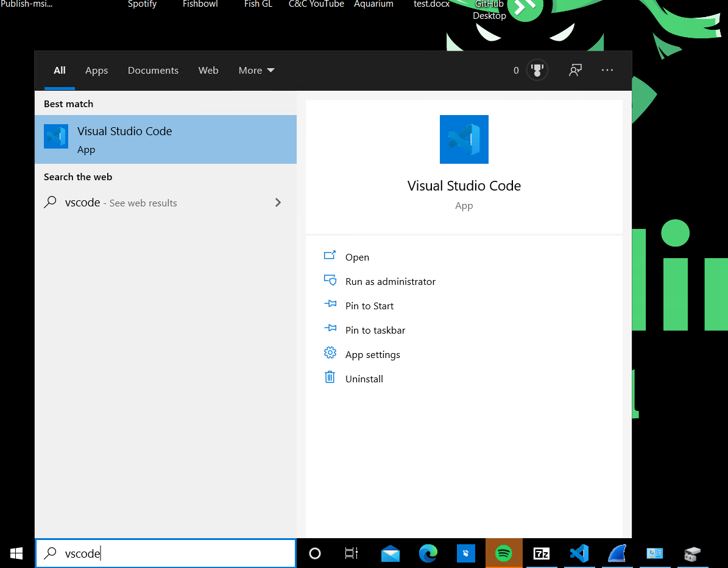Click the pin icon beside Pin to Start
The width and height of the screenshot is (728, 568).
coord(330,304)
